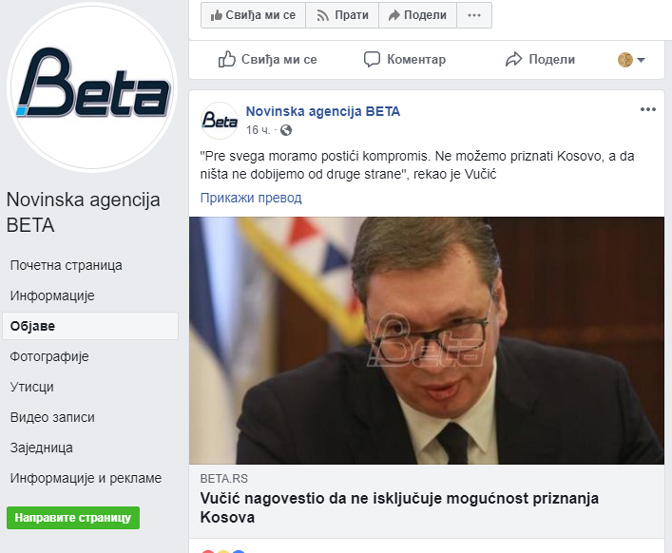
Task: Click the globe public audience icon
Action: point(286,130)
